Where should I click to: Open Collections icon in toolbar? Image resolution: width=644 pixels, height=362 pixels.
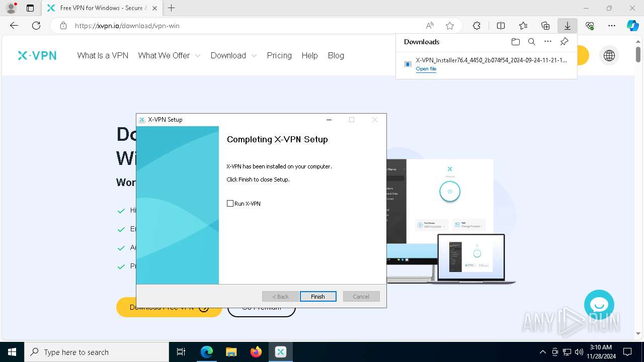click(545, 26)
